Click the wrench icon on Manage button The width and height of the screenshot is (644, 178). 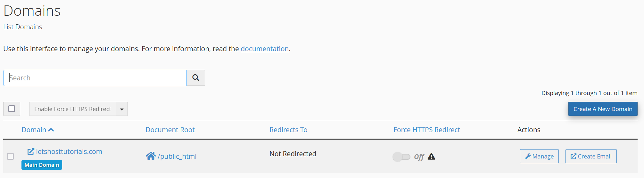click(x=528, y=156)
